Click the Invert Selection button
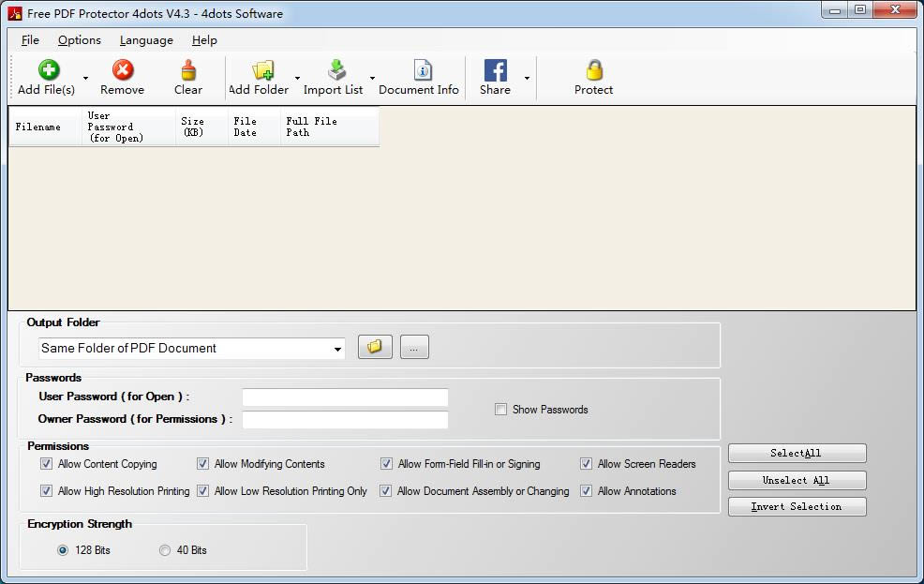The width and height of the screenshot is (924, 584). pos(797,507)
